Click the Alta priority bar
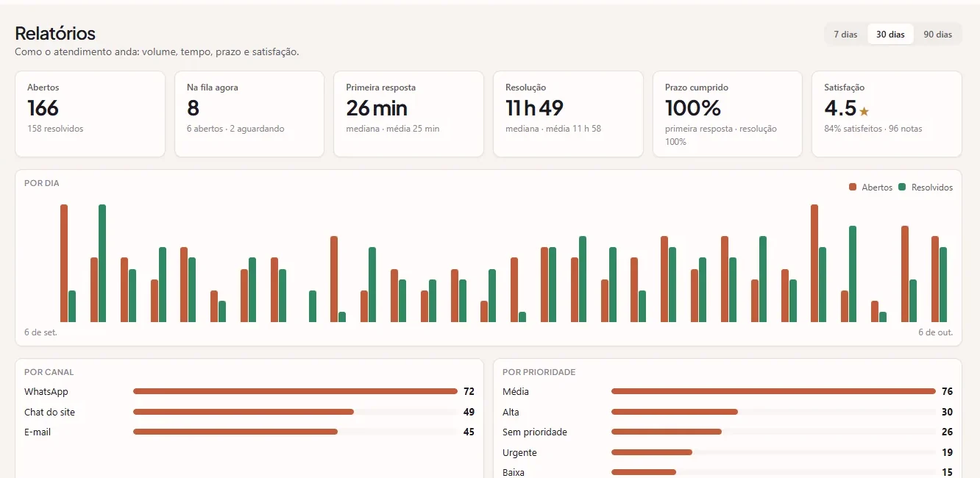Screen dimensions: 980x478 point(675,412)
